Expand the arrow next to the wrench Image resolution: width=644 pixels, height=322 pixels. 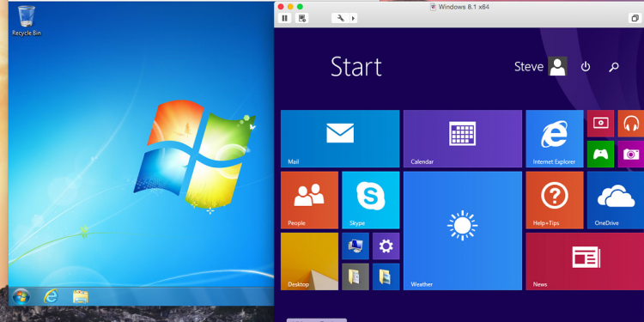coord(353,18)
